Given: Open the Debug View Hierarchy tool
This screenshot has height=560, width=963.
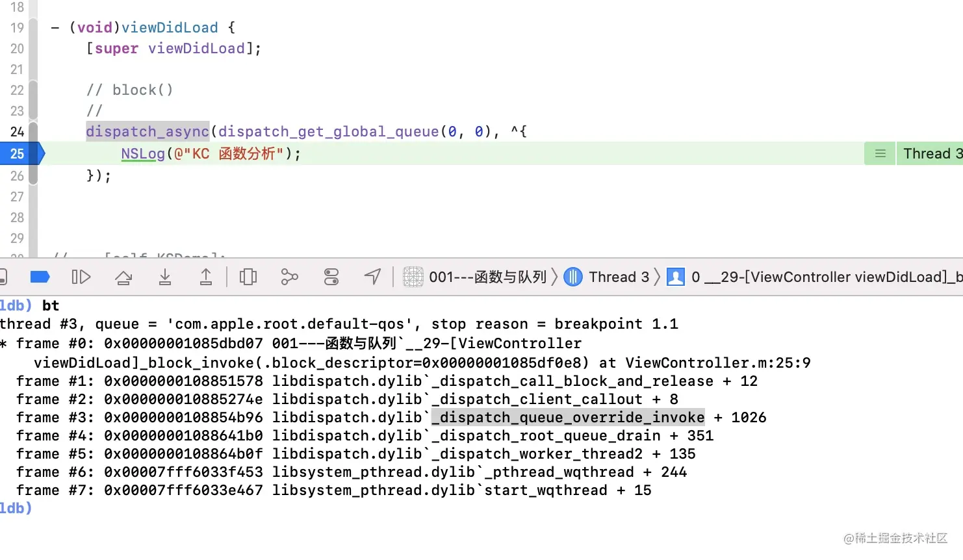Looking at the screenshot, I should tap(248, 276).
